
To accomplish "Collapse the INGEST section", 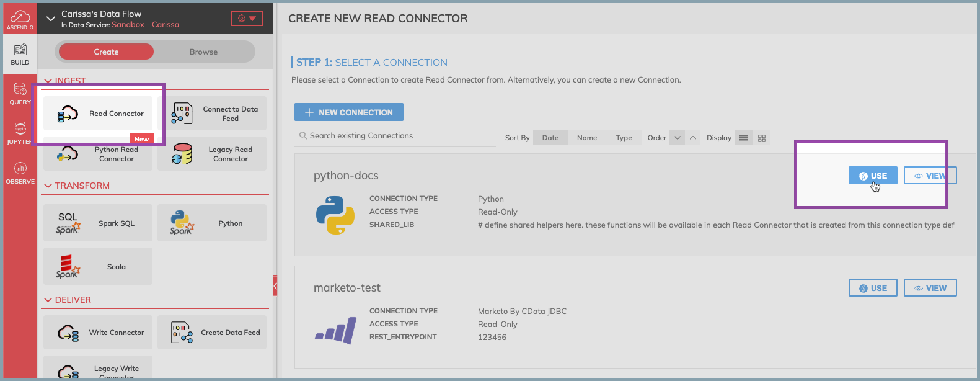I will pos(48,81).
